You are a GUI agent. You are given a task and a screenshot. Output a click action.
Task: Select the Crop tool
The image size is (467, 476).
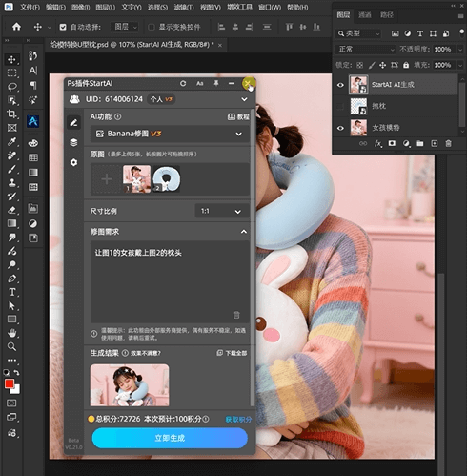pyautogui.click(x=11, y=114)
